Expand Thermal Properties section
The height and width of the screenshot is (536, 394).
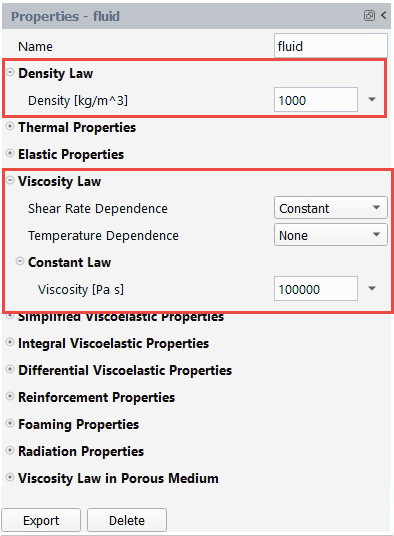[10, 126]
